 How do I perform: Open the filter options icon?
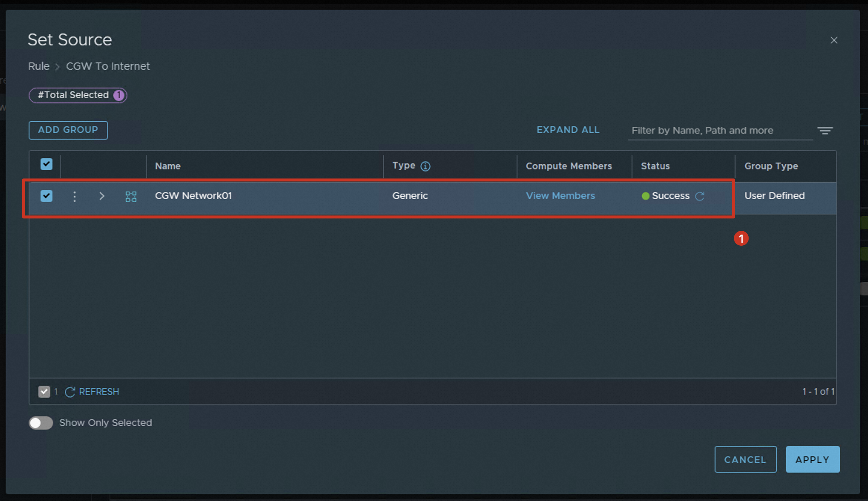pos(825,131)
